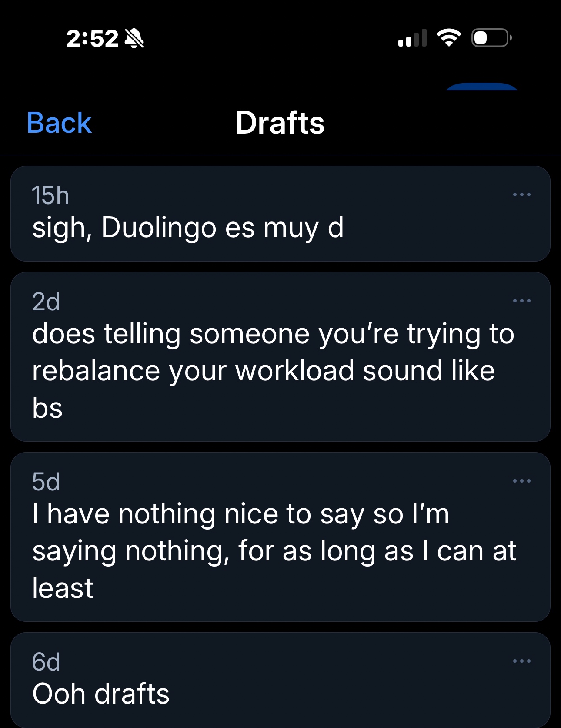The width and height of the screenshot is (561, 728).
Task: Open the 'sigh, Duolingo es muy d' draft
Action: (188, 228)
